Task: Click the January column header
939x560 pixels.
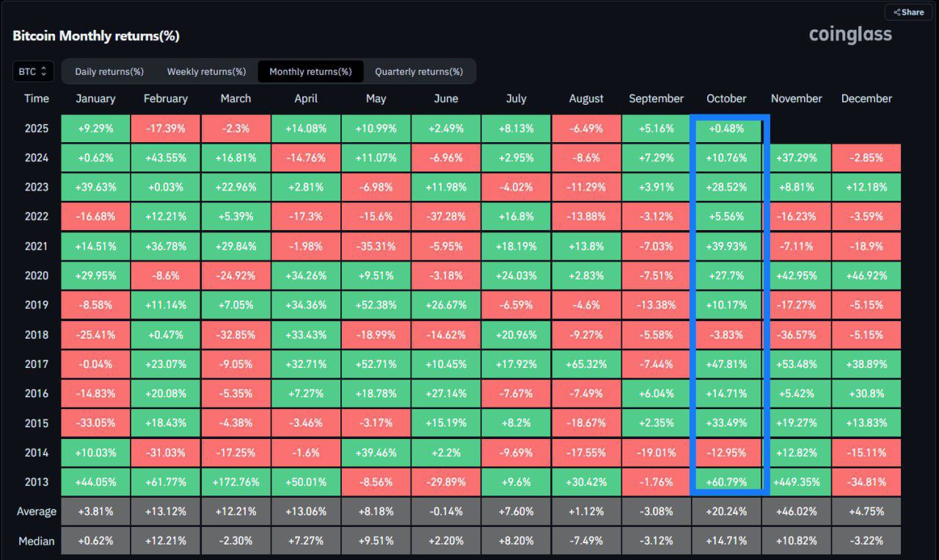Action: [95, 98]
